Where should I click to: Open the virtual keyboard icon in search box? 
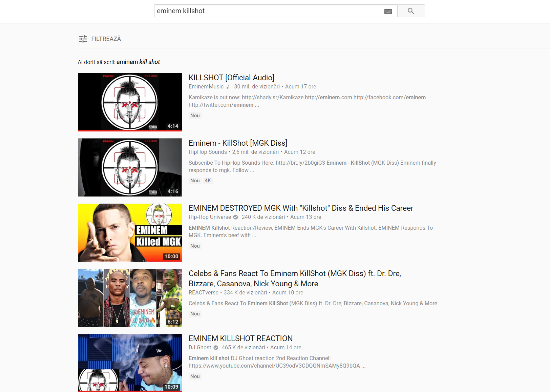pos(388,11)
